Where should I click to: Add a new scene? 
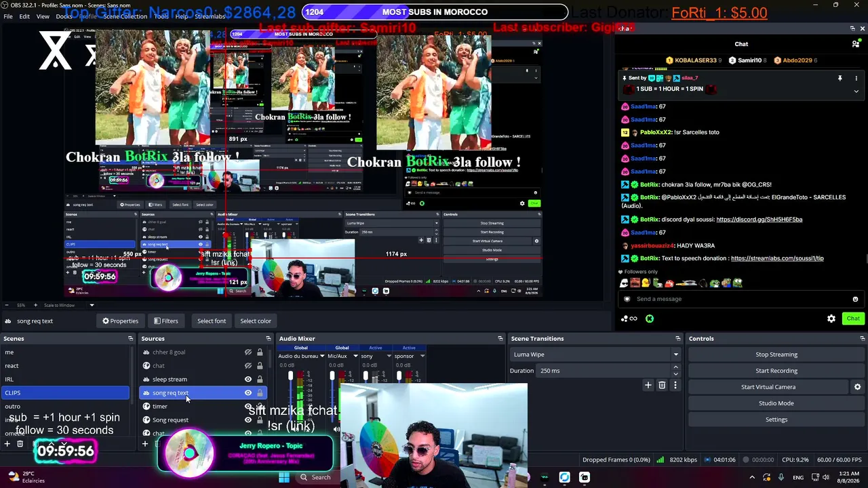point(7,444)
